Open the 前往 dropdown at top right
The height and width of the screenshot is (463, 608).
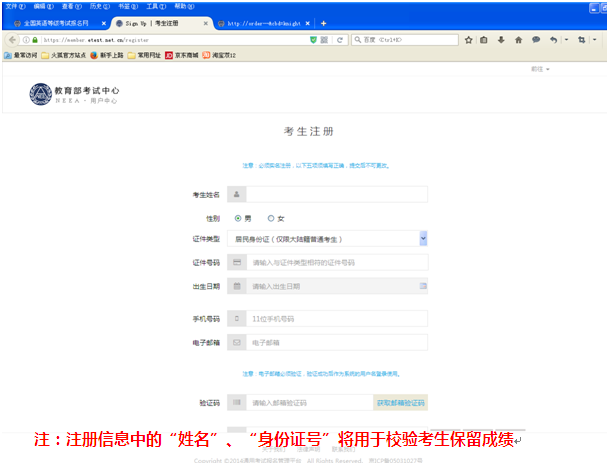539,69
